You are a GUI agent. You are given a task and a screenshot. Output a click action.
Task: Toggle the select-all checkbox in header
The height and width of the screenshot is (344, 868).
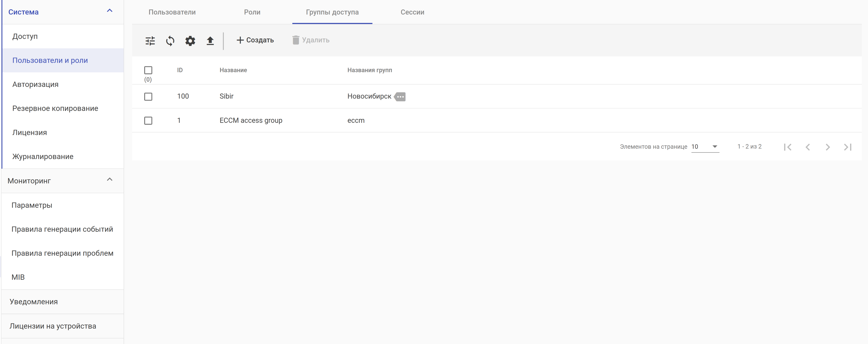(x=148, y=70)
